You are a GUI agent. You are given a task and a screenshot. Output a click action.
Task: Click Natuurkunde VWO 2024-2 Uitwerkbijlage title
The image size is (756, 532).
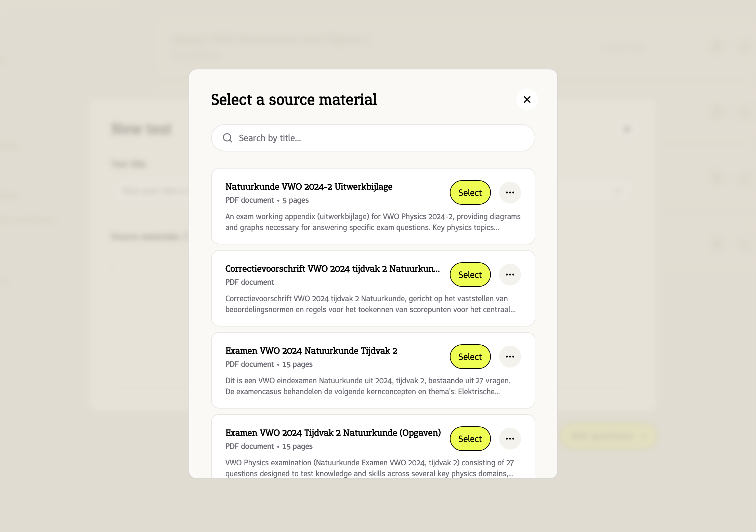309,187
